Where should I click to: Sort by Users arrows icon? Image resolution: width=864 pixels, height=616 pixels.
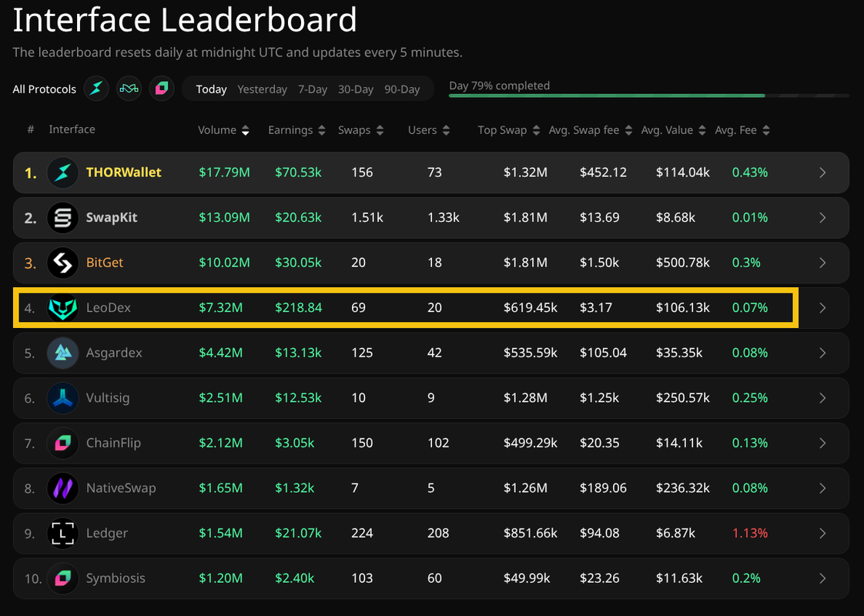click(x=446, y=131)
